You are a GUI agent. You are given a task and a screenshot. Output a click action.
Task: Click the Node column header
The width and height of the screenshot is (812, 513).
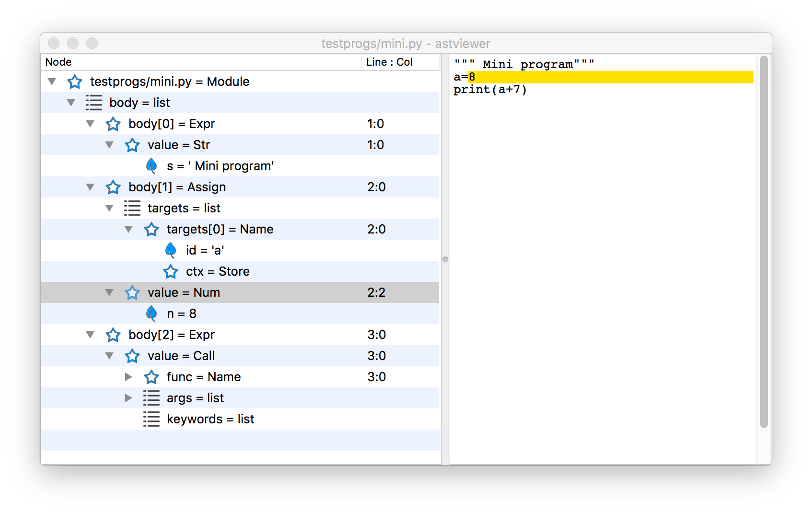(x=201, y=62)
